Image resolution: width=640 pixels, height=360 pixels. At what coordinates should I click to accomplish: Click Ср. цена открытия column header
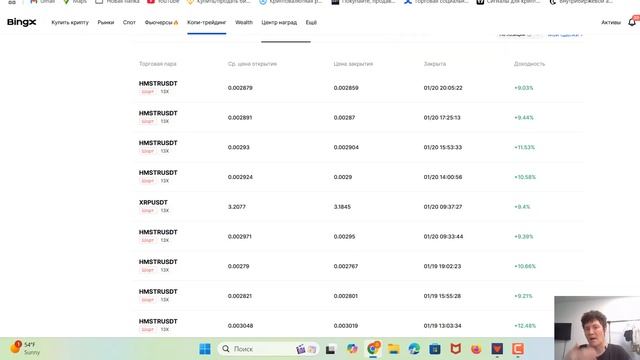click(x=252, y=64)
